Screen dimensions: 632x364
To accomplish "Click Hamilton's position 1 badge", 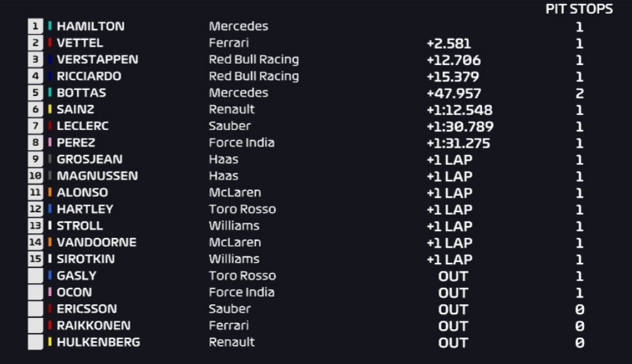I will (x=35, y=26).
